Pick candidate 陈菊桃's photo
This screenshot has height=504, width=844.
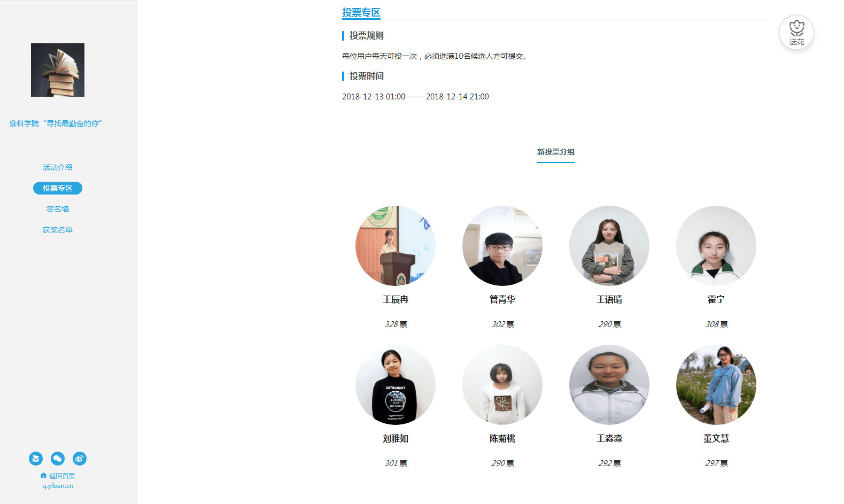(x=502, y=385)
